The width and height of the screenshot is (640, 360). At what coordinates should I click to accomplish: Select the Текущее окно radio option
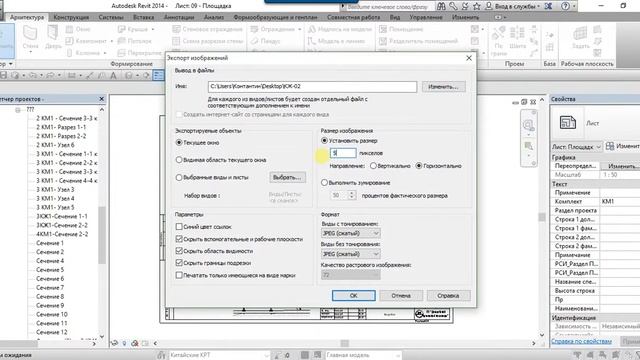pyautogui.click(x=179, y=143)
